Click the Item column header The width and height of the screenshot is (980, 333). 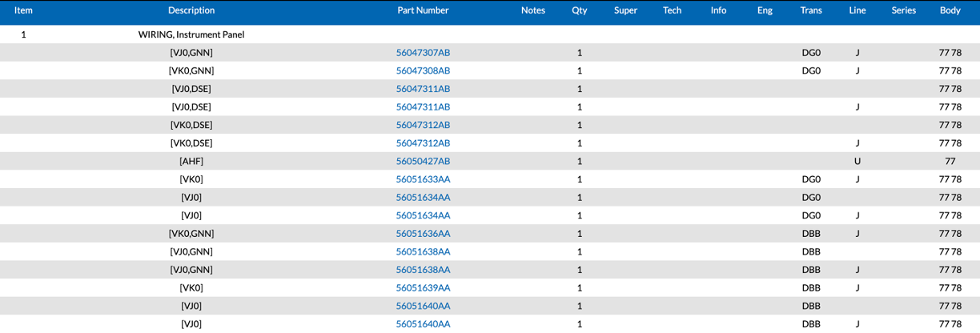click(23, 10)
